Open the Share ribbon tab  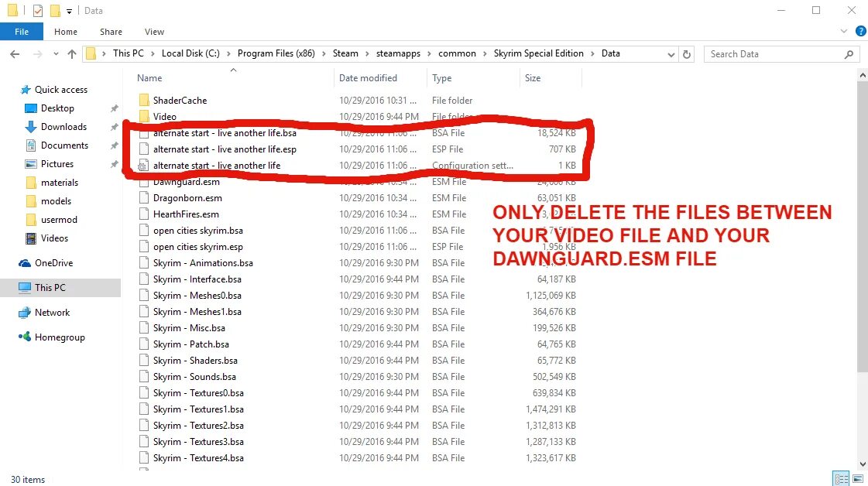[x=111, y=32]
